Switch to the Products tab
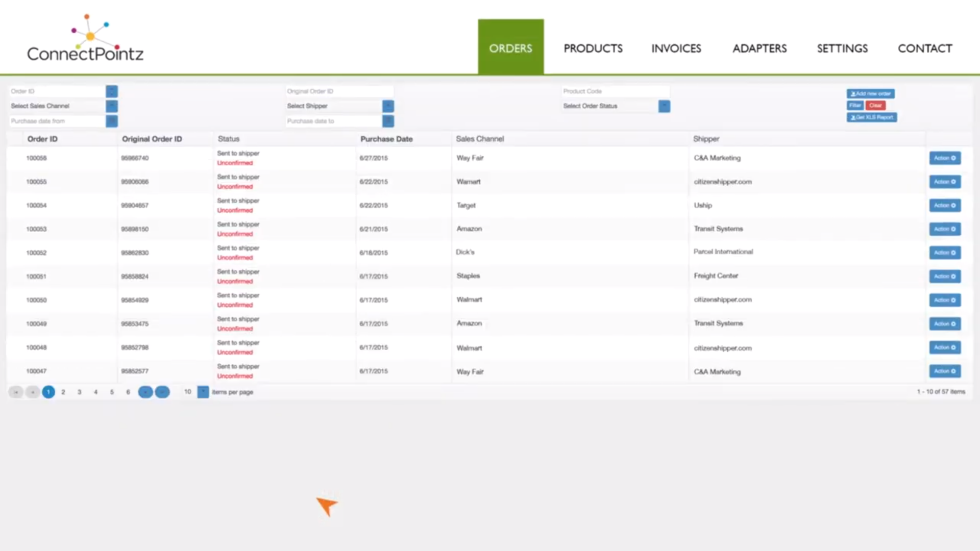Image resolution: width=980 pixels, height=551 pixels. 593,48
